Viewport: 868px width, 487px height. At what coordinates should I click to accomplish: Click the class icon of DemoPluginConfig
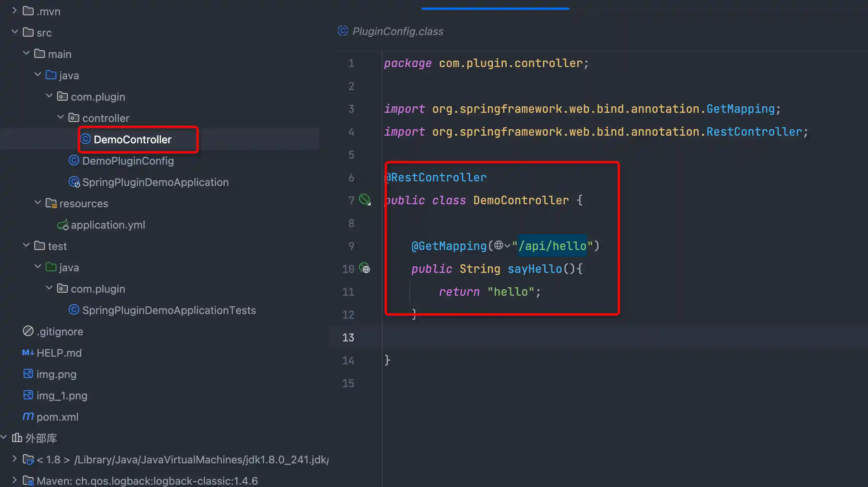(74, 160)
